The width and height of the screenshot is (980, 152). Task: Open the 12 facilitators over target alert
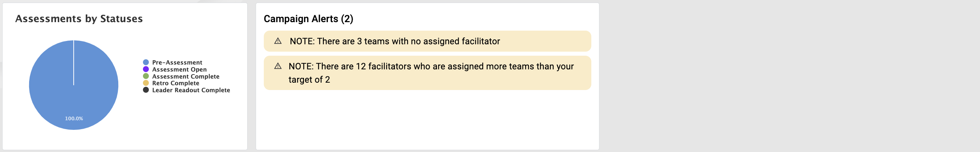(x=427, y=73)
